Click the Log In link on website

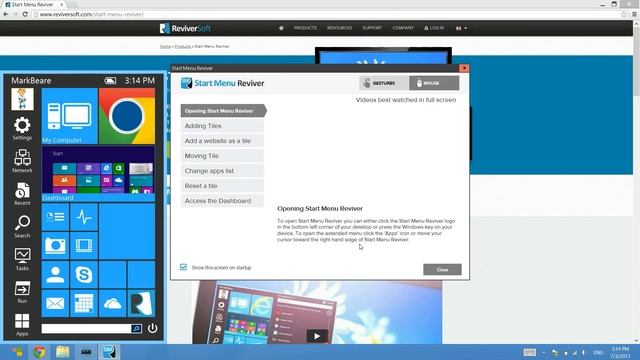pos(434,28)
